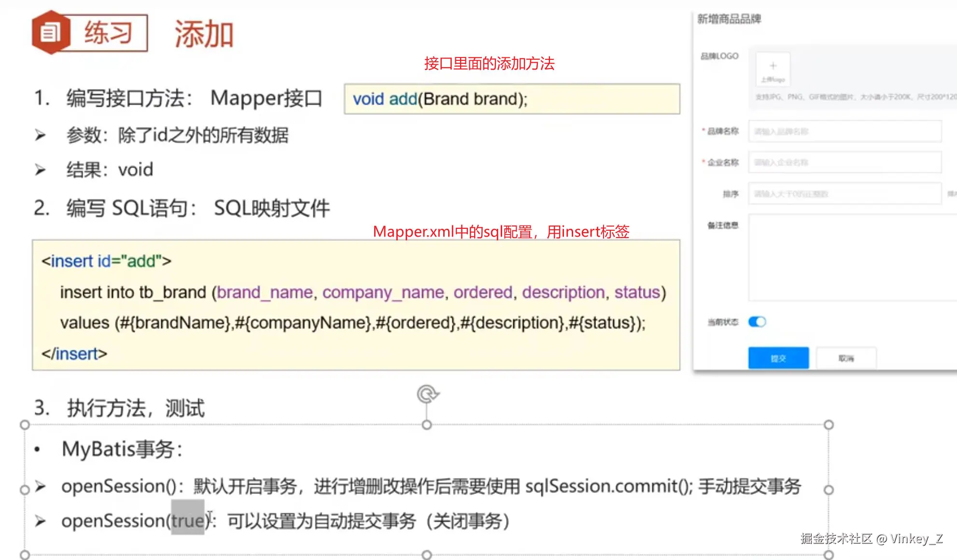Click arrow bullet before openSession(true)

point(41,521)
